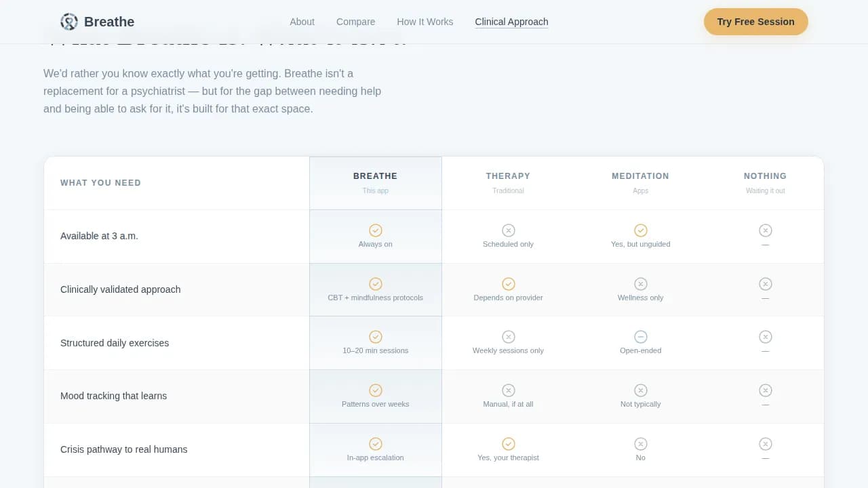Image resolution: width=868 pixels, height=488 pixels.
Task: Click the BREATHE column header
Action: point(376,176)
